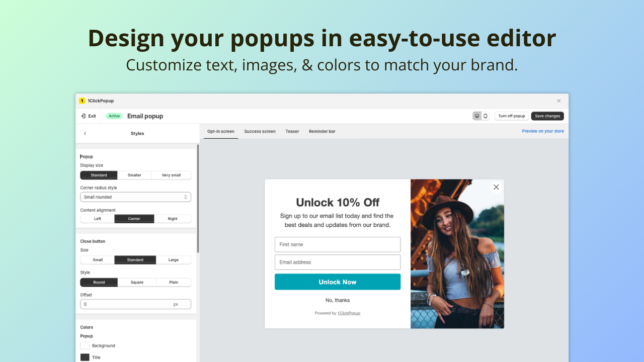
Task: Open the Title color swatch
Action: [x=85, y=357]
